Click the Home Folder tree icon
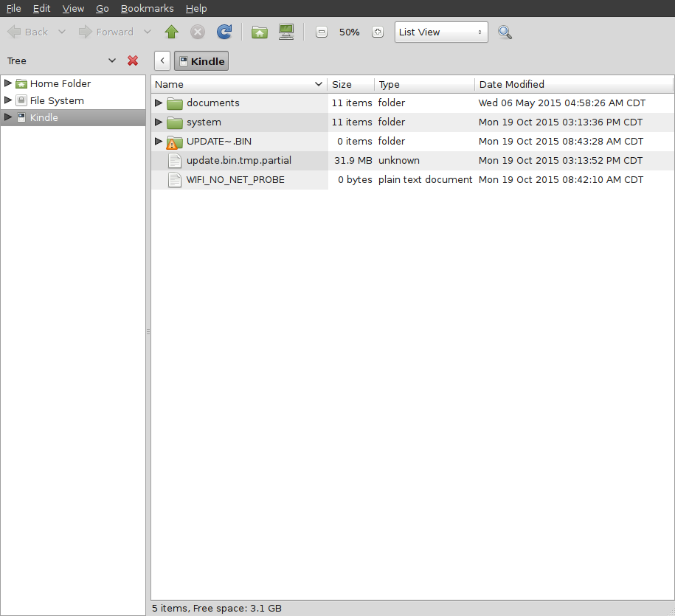 tap(21, 83)
